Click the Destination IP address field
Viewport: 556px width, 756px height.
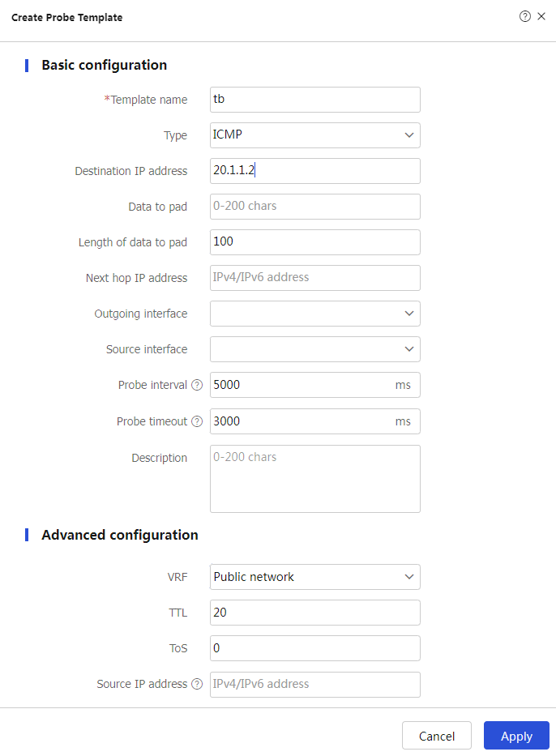tap(315, 171)
